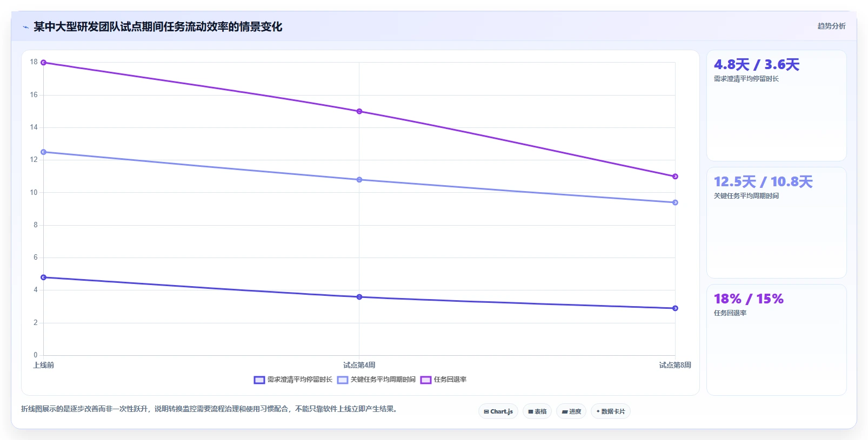Click the chart title 某中大型研发团队试点期间任务流动效率的情景变化
The image size is (868, 440).
(x=158, y=27)
